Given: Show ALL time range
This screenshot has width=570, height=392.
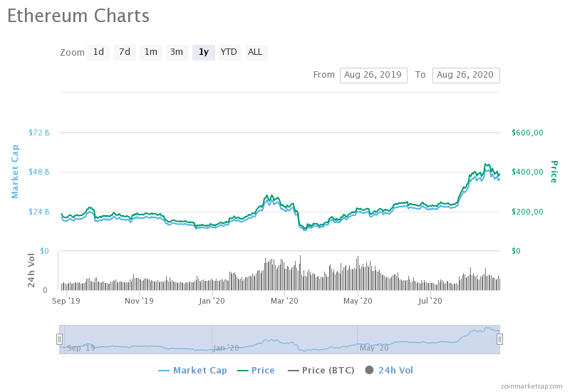Looking at the screenshot, I should 256,52.
